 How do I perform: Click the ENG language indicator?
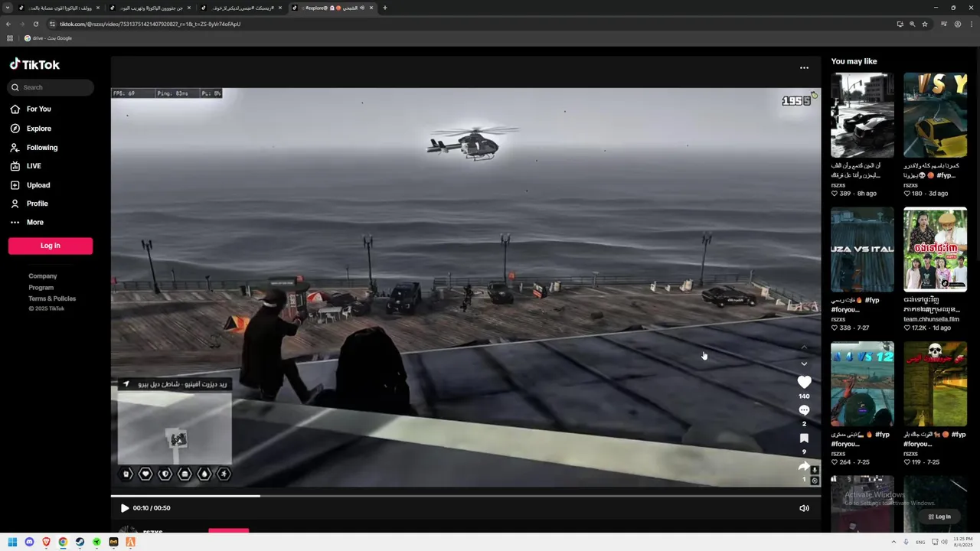click(920, 542)
